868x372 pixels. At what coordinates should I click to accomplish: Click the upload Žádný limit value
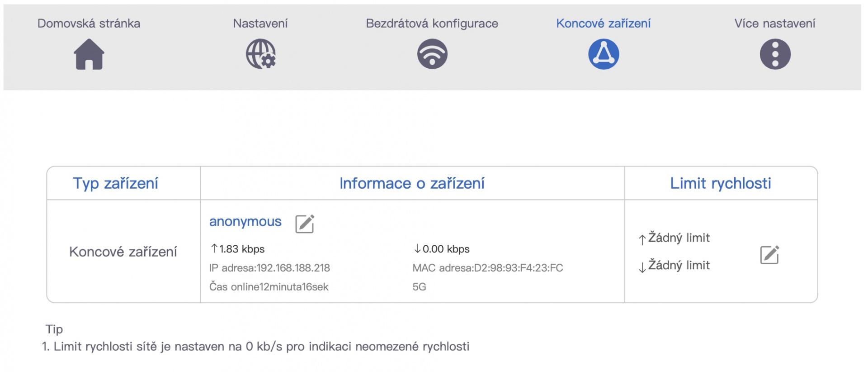click(x=679, y=238)
